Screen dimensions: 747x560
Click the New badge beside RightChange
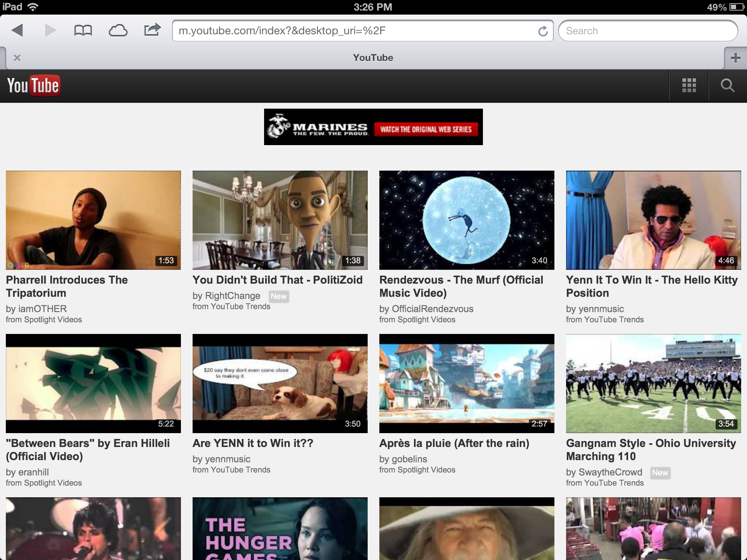coord(279,296)
